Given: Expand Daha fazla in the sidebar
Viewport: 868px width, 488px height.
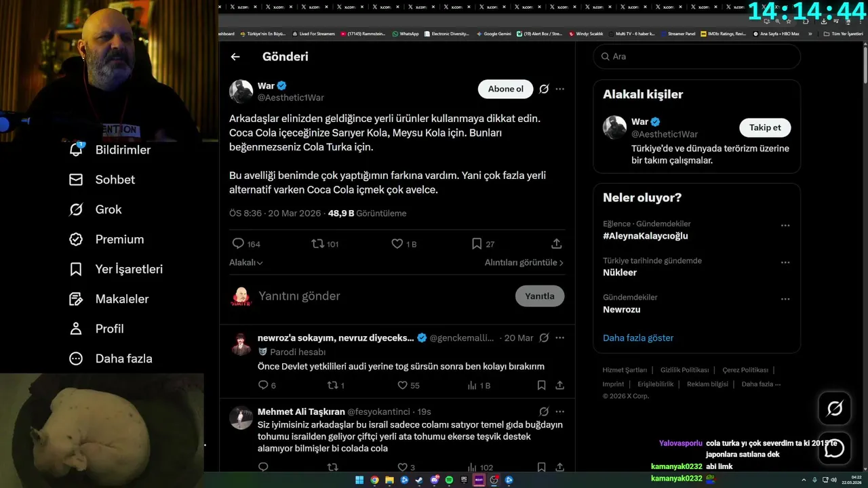Looking at the screenshot, I should 111,359.
